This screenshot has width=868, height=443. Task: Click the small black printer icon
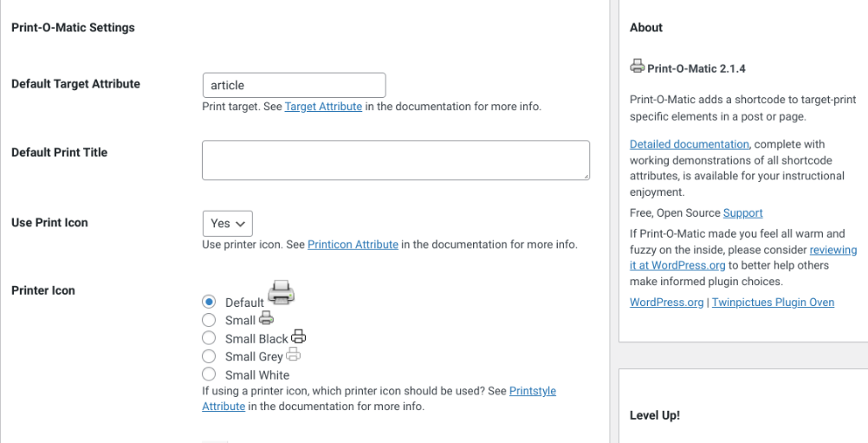point(299,336)
